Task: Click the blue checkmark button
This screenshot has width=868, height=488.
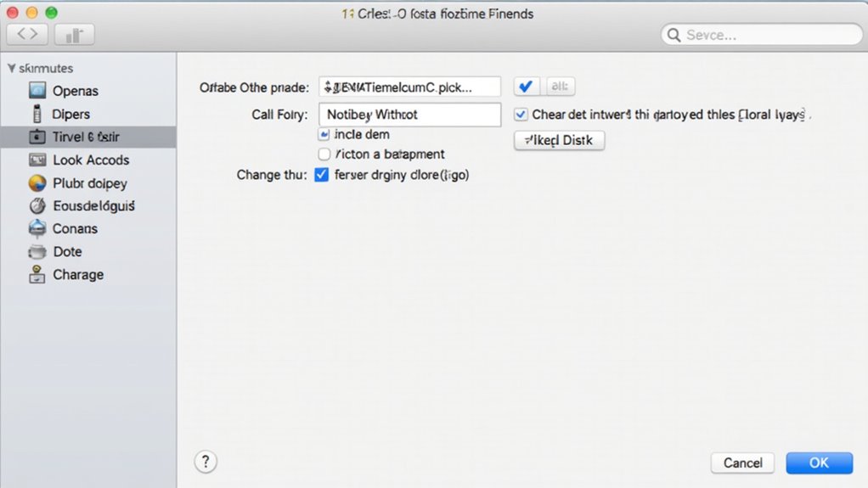Action: click(526, 87)
